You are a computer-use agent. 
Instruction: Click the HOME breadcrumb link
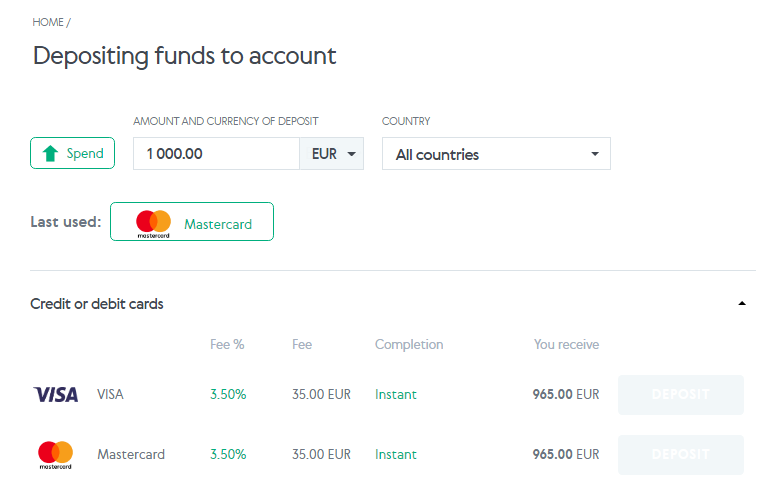tap(48, 22)
